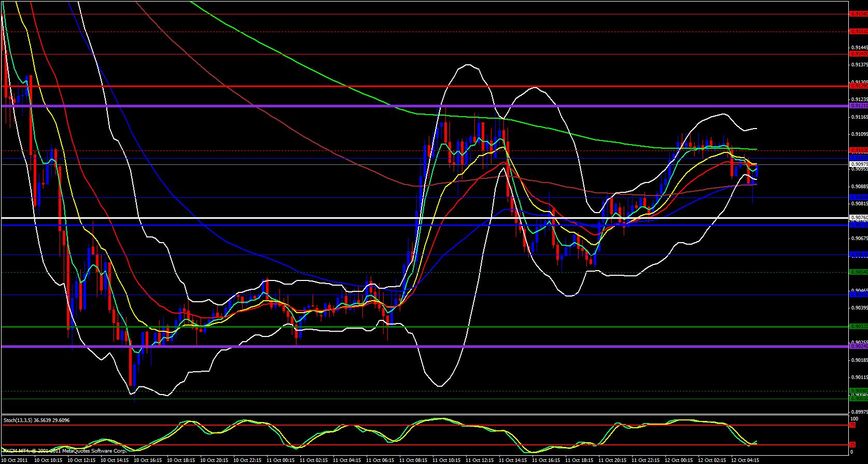Click the Stoch(13,3,5) indicator label
Screen dimensions: 868x464
coord(36,420)
